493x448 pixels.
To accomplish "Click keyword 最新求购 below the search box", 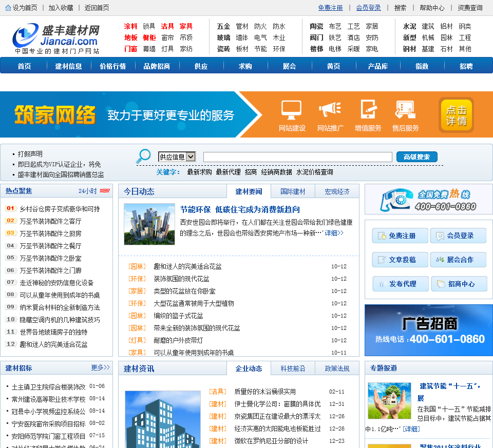I will point(199,172).
